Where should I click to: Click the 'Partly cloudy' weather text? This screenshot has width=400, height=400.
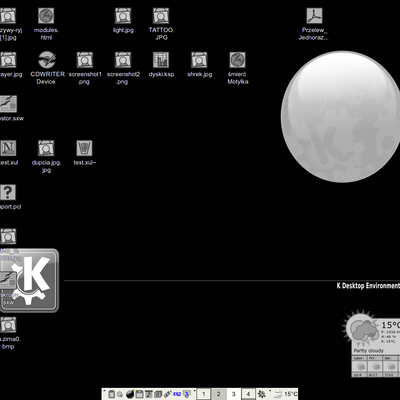(369, 351)
